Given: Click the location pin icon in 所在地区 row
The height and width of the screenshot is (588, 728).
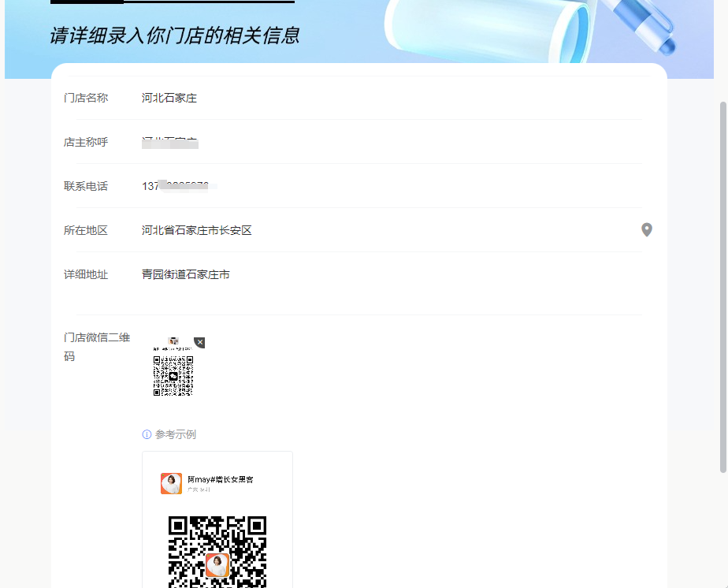Looking at the screenshot, I should [x=646, y=230].
